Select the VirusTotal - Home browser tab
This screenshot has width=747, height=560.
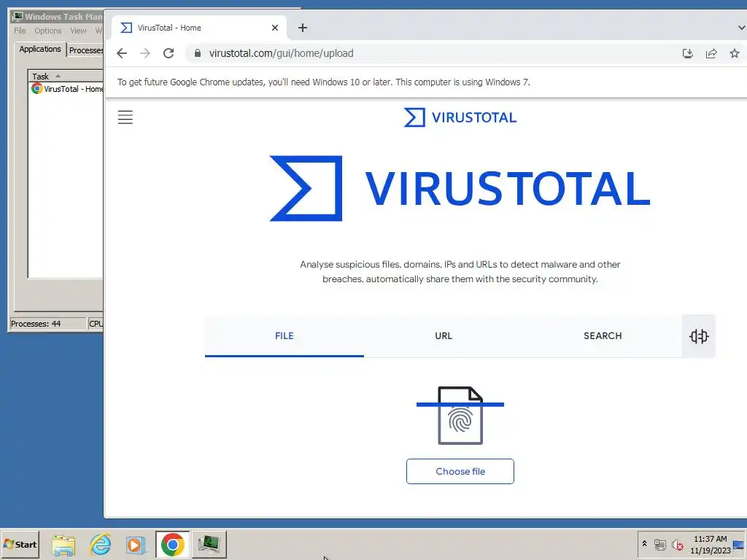199,28
